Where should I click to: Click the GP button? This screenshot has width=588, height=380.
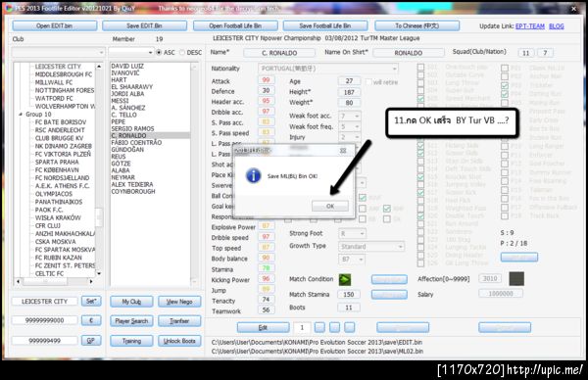coord(91,340)
